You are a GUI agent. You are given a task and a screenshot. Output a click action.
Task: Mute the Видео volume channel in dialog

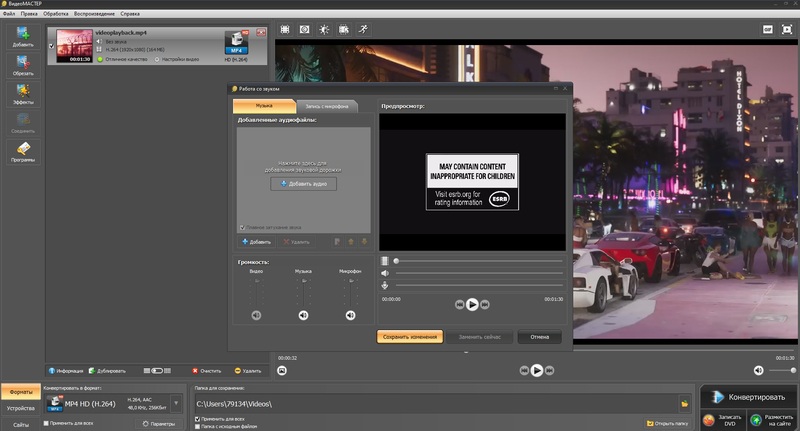tap(256, 315)
